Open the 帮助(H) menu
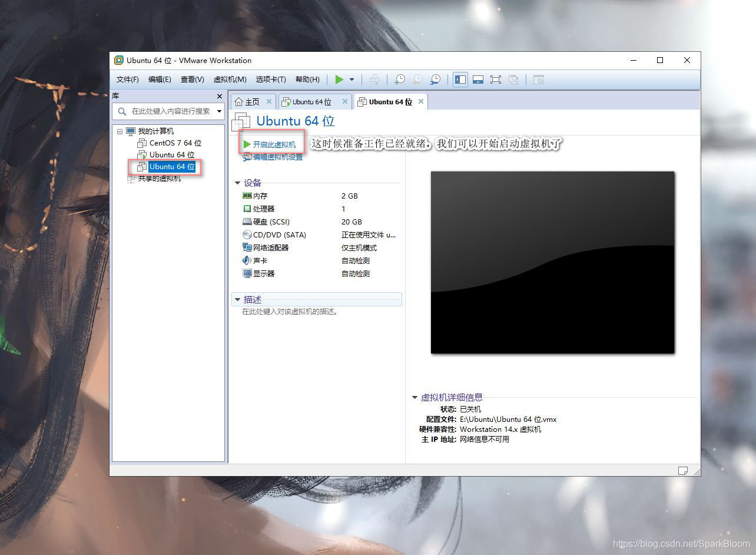Viewport: 756px width, 555px height. coord(307,80)
